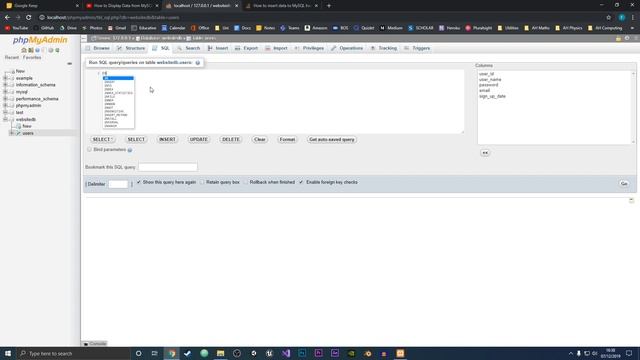Open Visual Studio from the taskbar

tap(286, 353)
